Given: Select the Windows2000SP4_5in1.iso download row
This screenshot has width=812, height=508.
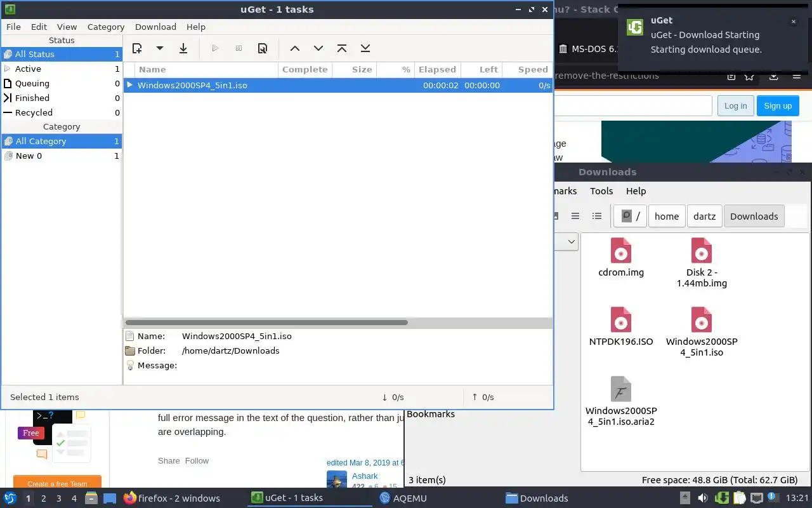Looking at the screenshot, I should pos(338,85).
